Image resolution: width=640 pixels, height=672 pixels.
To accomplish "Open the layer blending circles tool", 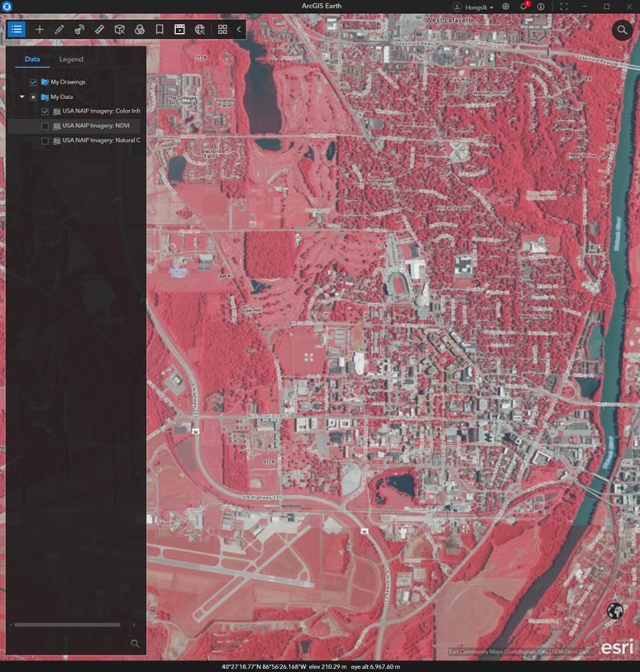I will click(x=139, y=30).
